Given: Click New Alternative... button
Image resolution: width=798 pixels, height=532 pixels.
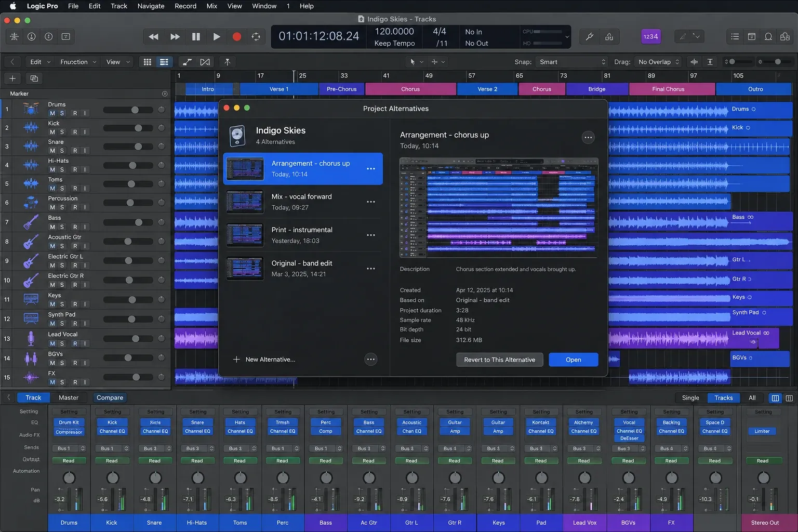Looking at the screenshot, I should (264, 360).
